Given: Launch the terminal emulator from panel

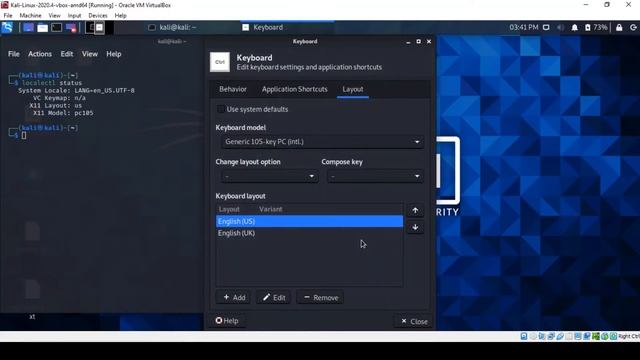Looking at the screenshot, I should [x=57, y=28].
